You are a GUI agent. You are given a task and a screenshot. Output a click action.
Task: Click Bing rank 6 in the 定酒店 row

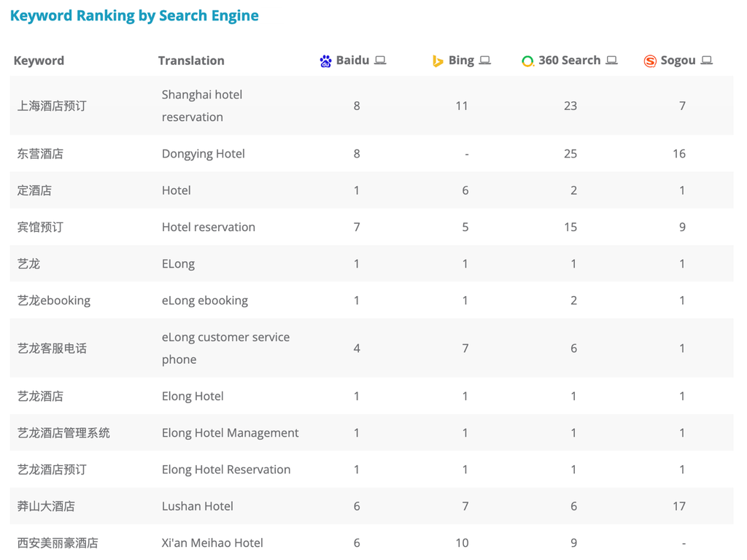[x=465, y=190]
